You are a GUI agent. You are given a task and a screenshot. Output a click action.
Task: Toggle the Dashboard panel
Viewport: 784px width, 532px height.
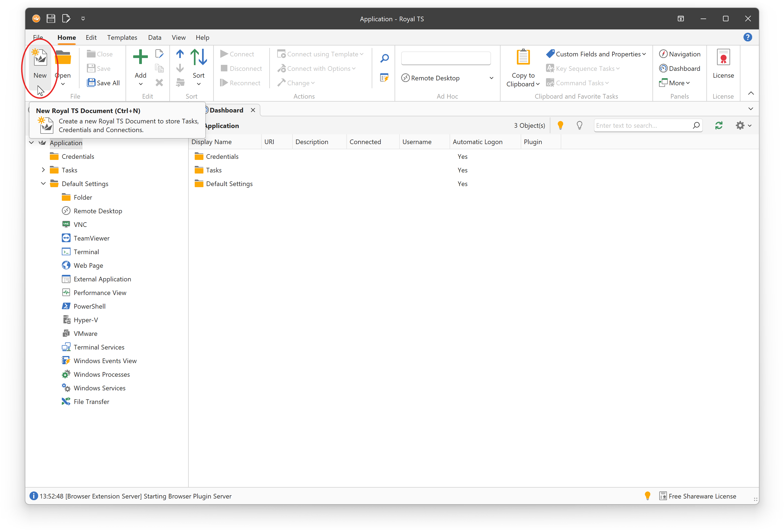coord(680,68)
